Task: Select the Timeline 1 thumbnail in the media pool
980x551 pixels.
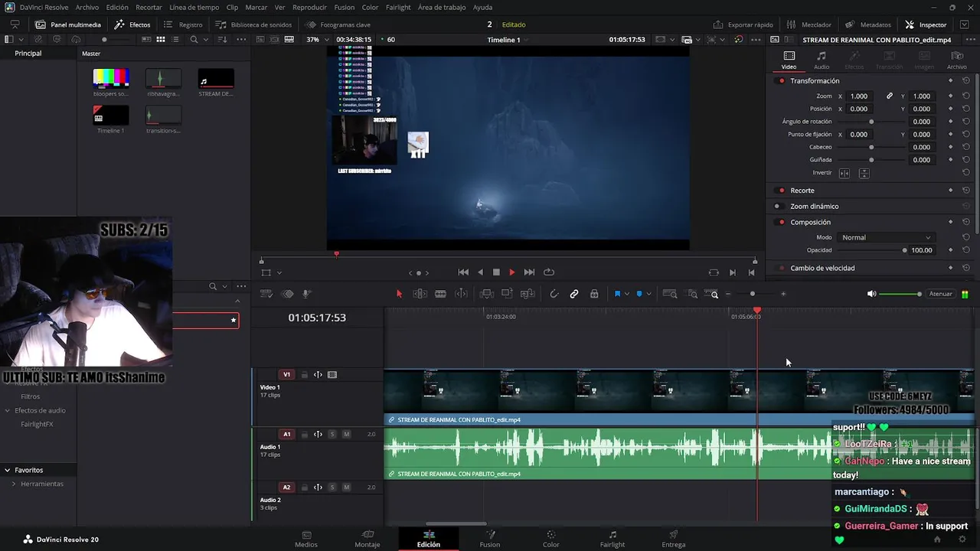Action: click(111, 116)
